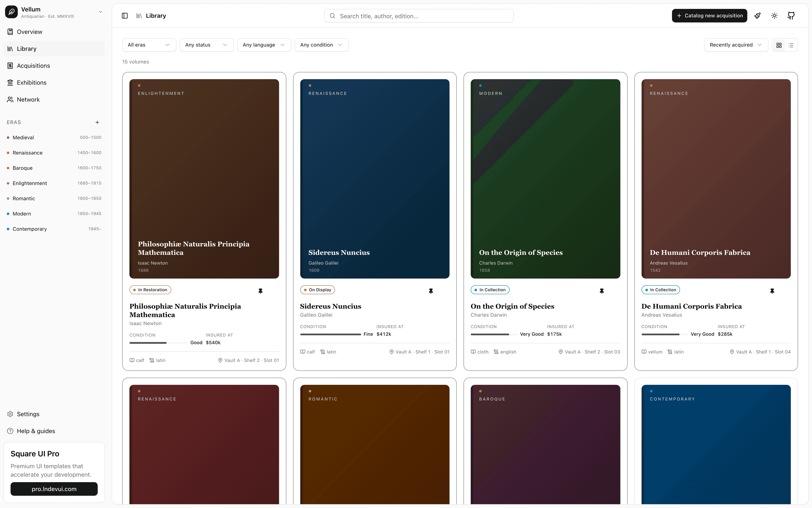The height and width of the screenshot is (508, 812).
Task: Switch to list view
Action: [791, 45]
